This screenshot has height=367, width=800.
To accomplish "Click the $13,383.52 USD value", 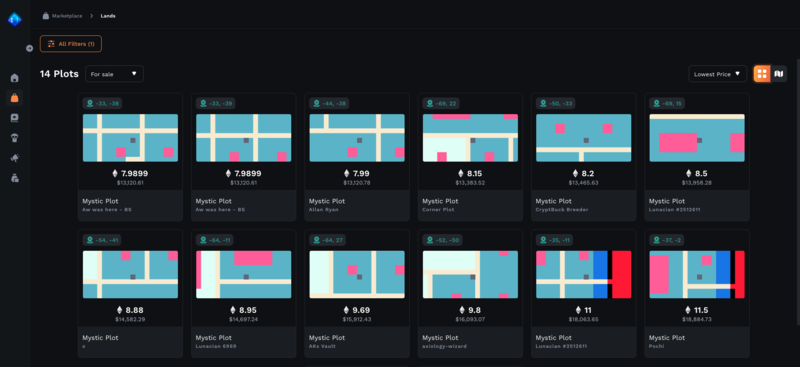I will (470, 183).
